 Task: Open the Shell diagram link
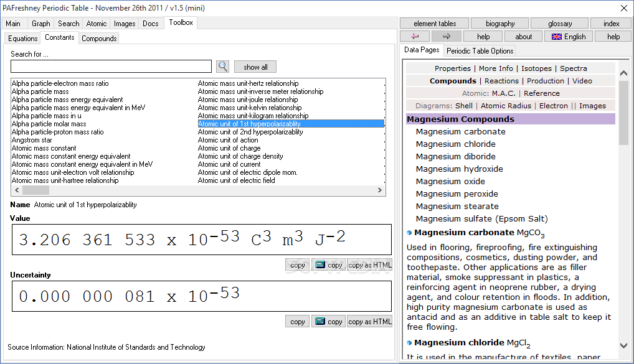(463, 105)
